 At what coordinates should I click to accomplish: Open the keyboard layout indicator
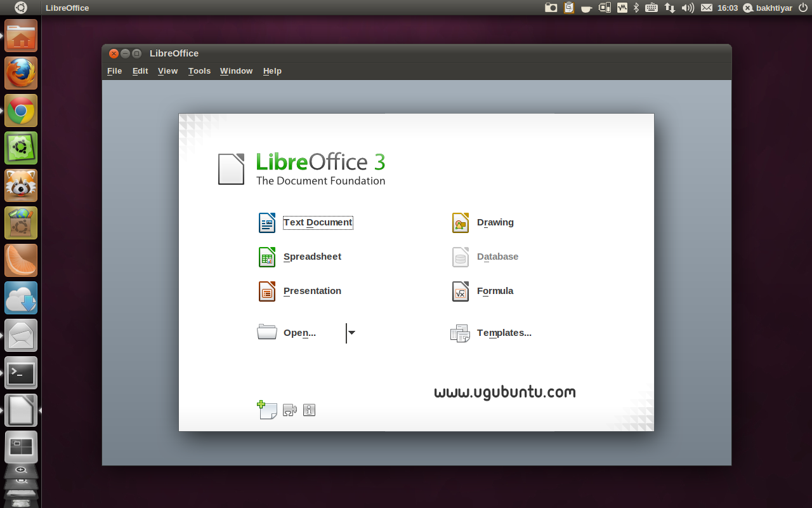[x=652, y=8]
